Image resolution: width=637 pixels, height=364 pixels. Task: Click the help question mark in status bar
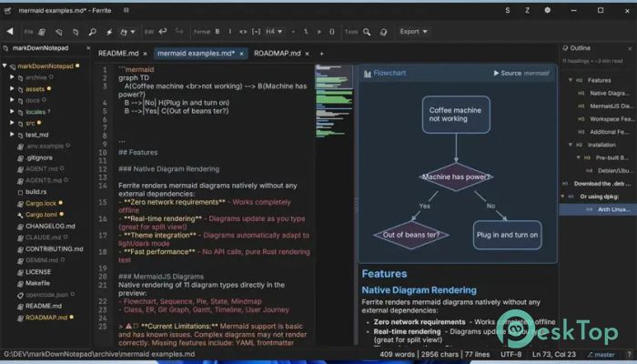pyautogui.click(x=630, y=354)
